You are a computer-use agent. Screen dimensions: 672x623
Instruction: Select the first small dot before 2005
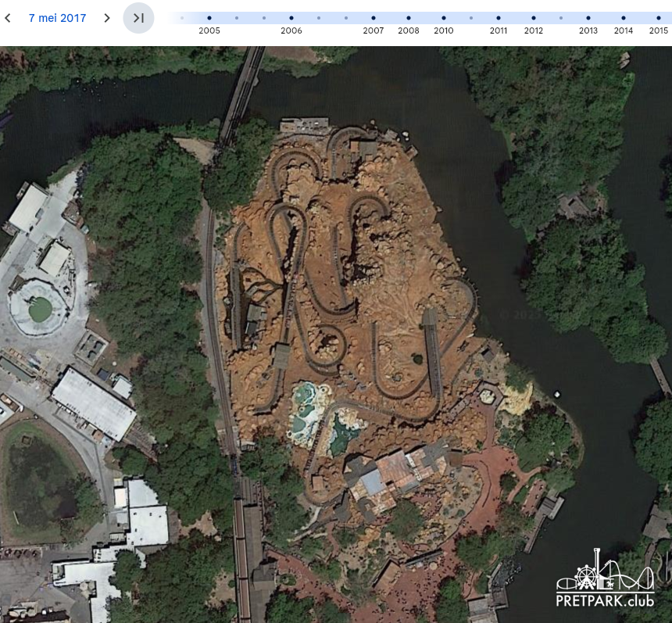coord(182,17)
